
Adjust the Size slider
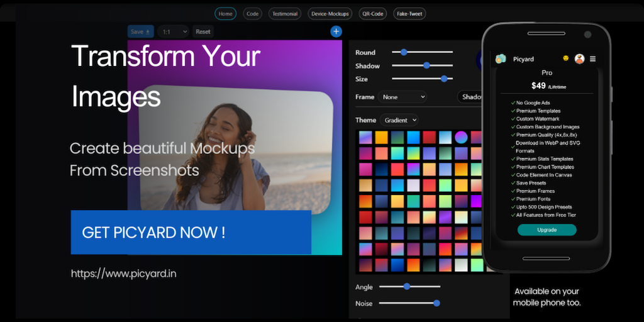click(422, 79)
